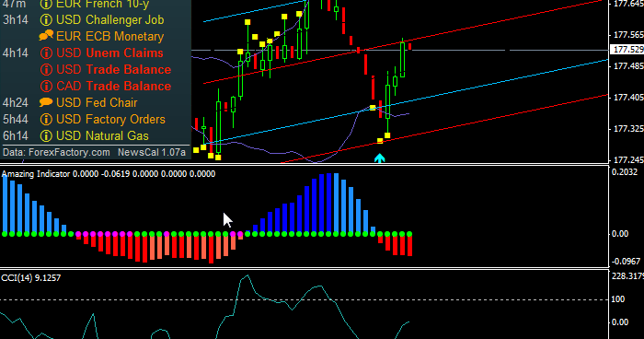This screenshot has height=339, width=644.
Task: Click the 6h14 countdown time
Action: coord(16,135)
